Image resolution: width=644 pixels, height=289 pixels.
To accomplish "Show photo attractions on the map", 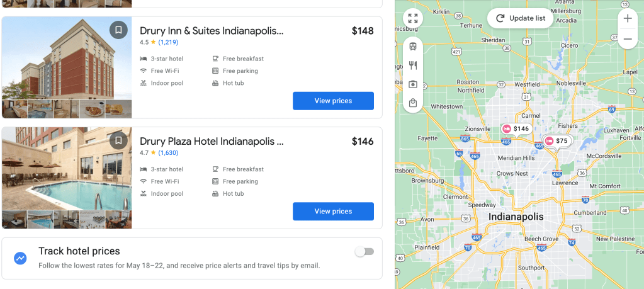I will [x=413, y=84].
